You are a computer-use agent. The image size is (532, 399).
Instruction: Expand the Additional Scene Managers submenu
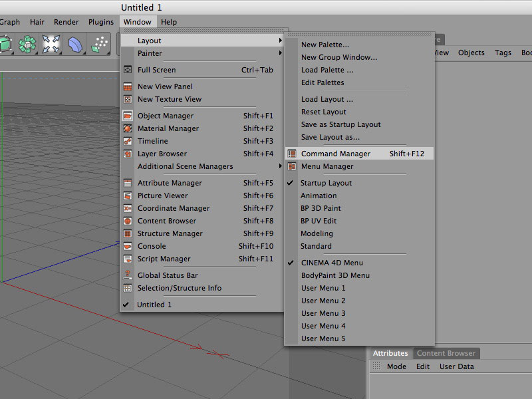coord(185,166)
